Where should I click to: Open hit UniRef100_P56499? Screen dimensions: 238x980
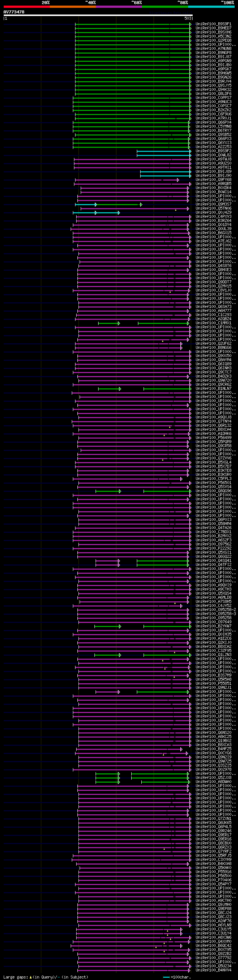(x=213, y=438)
